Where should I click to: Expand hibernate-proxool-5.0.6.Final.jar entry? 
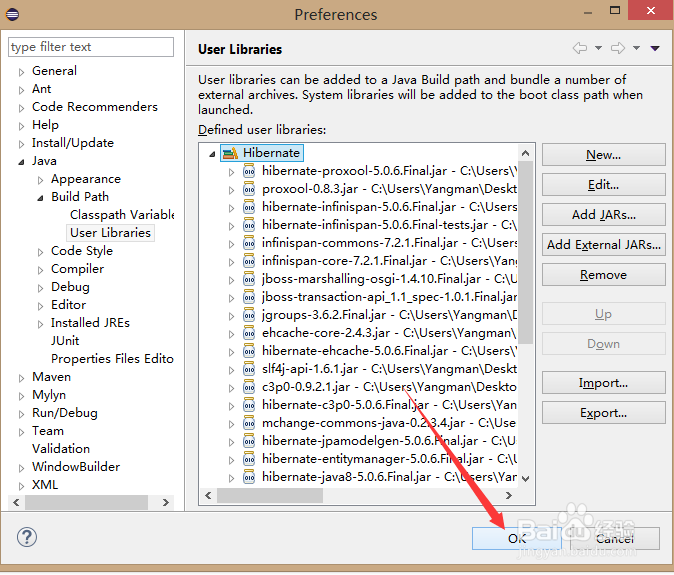[232, 172]
